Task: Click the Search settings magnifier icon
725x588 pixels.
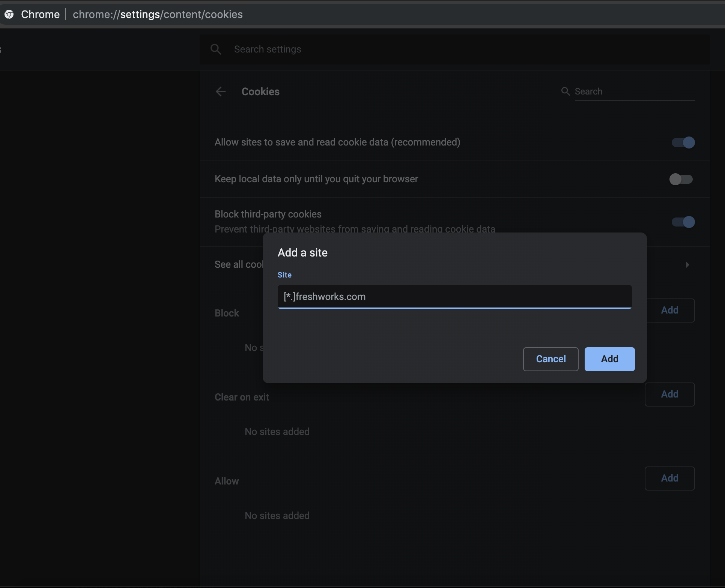Action: 216,49
